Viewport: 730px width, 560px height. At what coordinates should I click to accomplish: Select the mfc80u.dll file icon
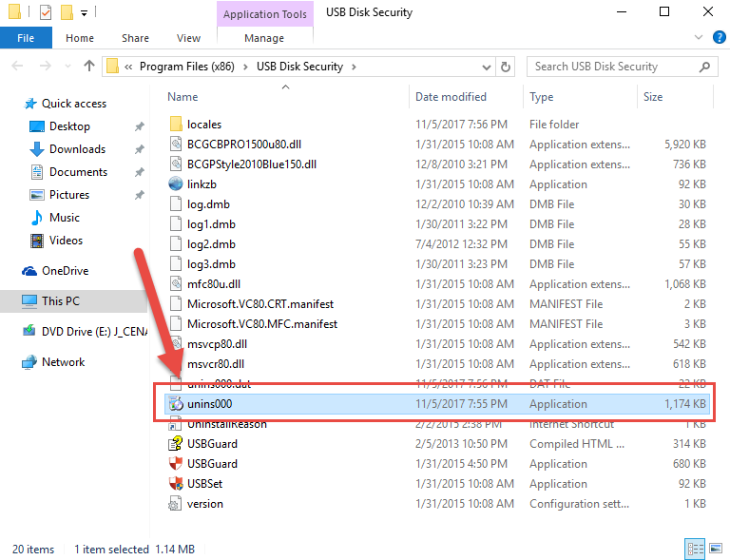click(x=176, y=284)
